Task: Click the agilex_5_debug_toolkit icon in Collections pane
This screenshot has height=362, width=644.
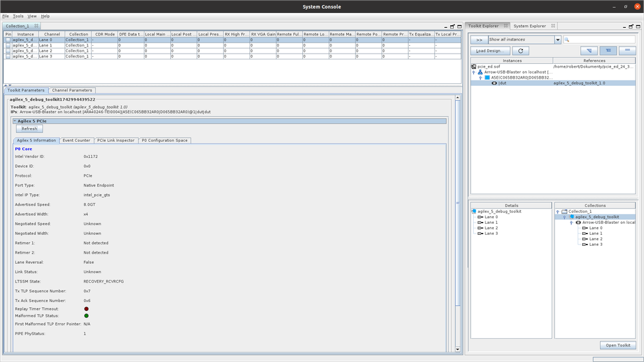Action: pos(571,217)
